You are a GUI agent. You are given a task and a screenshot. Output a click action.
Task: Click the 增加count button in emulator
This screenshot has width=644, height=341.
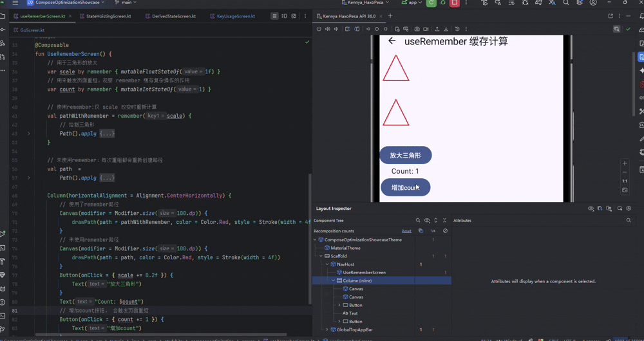405,187
